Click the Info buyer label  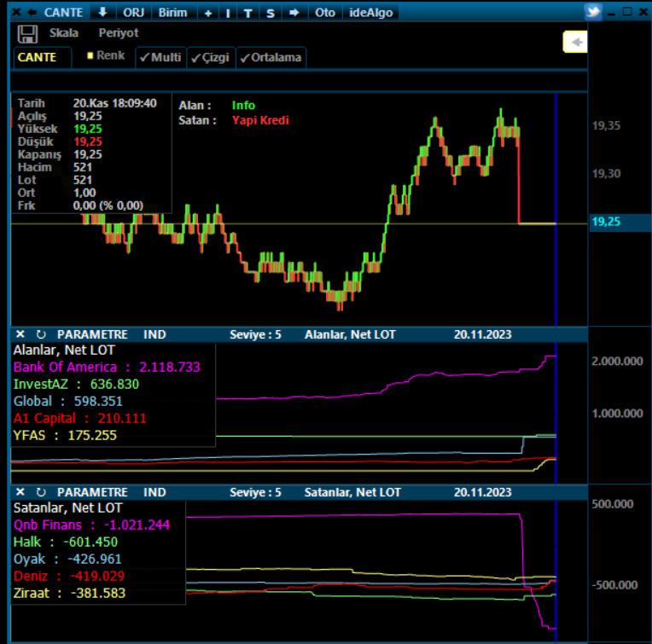tap(243, 106)
